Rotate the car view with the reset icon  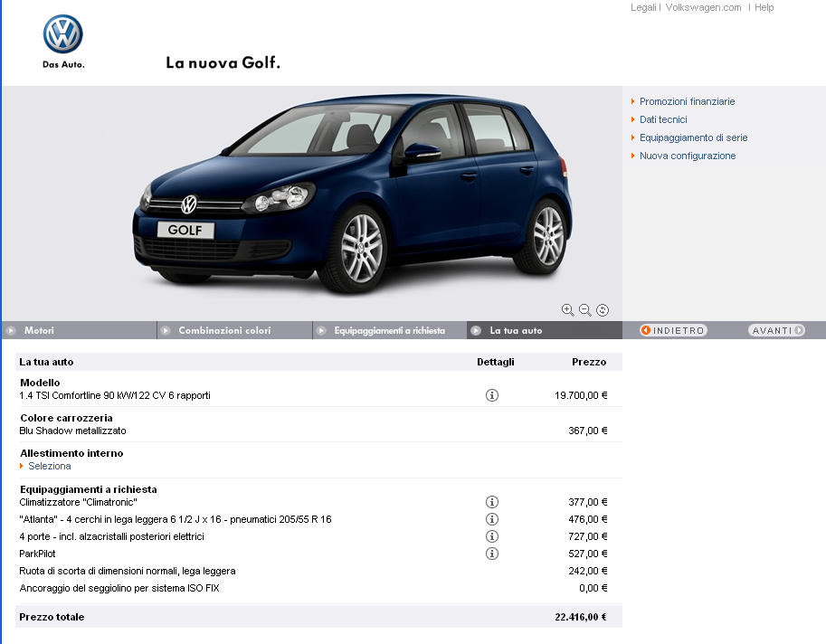point(603,310)
